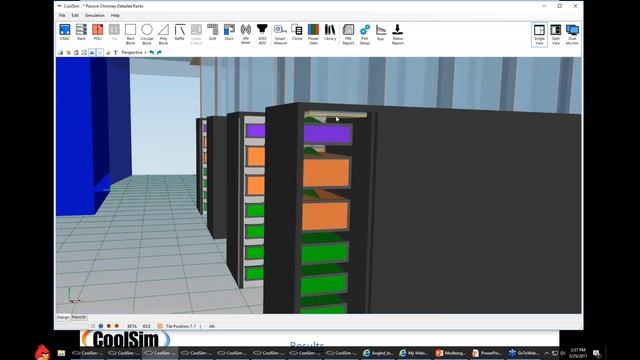Click the purple server in front rack

(x=327, y=134)
